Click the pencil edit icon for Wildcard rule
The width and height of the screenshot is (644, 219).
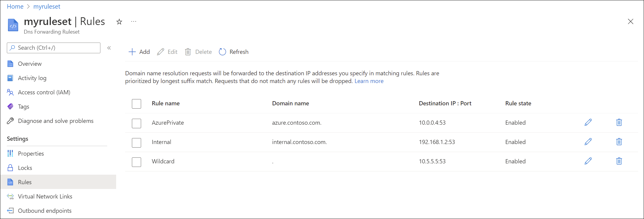(588, 161)
